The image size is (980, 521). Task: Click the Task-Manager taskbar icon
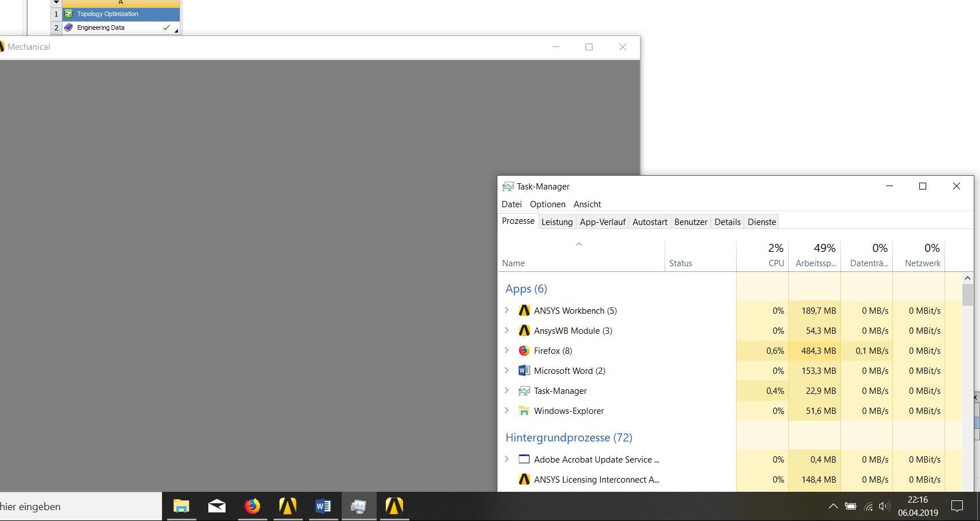click(x=359, y=506)
